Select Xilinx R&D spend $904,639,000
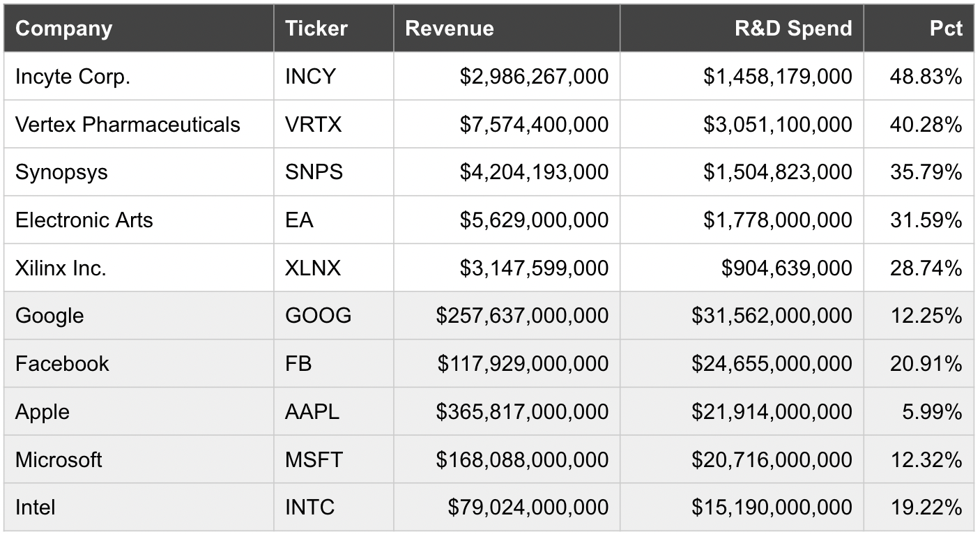980x534 pixels. pos(786,268)
